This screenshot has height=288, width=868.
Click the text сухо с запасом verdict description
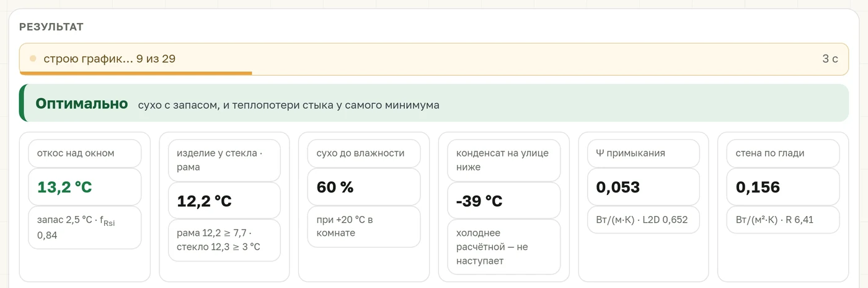point(289,106)
